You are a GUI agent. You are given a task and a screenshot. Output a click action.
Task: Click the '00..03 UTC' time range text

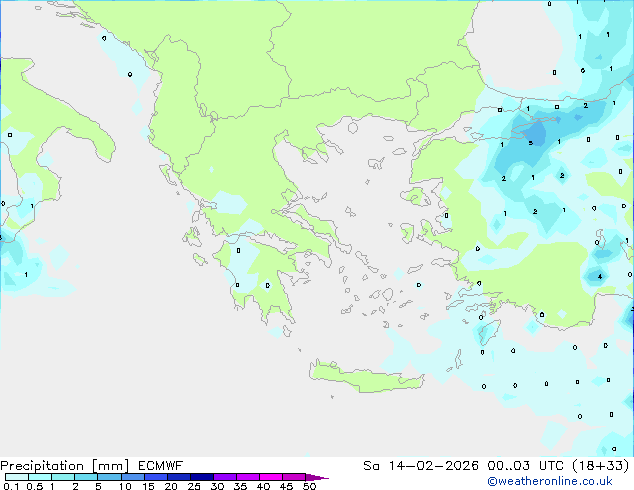[527, 466]
